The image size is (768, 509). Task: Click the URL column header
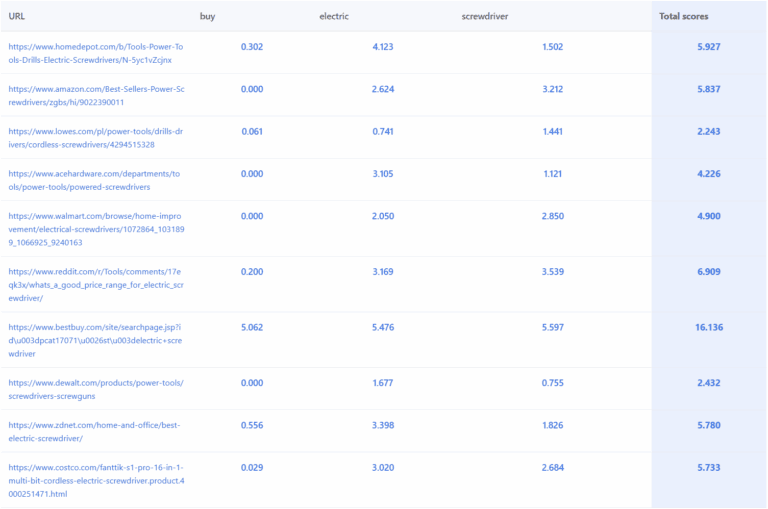pyautogui.click(x=17, y=16)
